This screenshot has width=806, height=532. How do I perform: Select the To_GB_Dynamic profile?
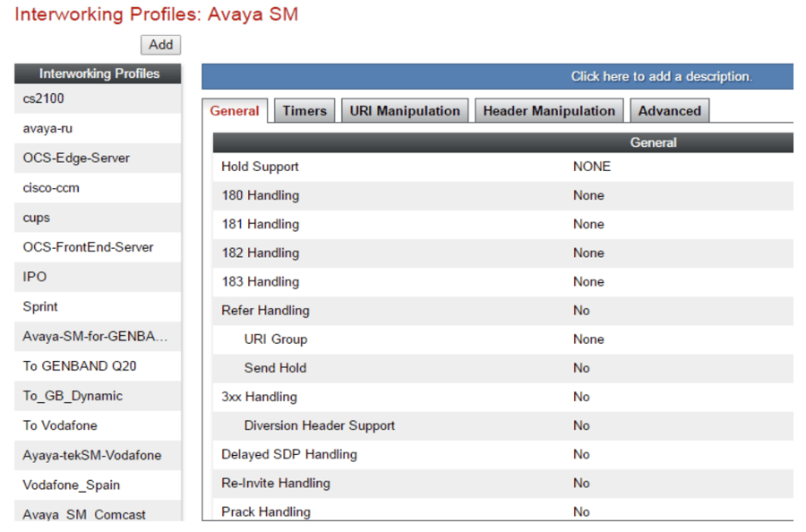coord(98,396)
